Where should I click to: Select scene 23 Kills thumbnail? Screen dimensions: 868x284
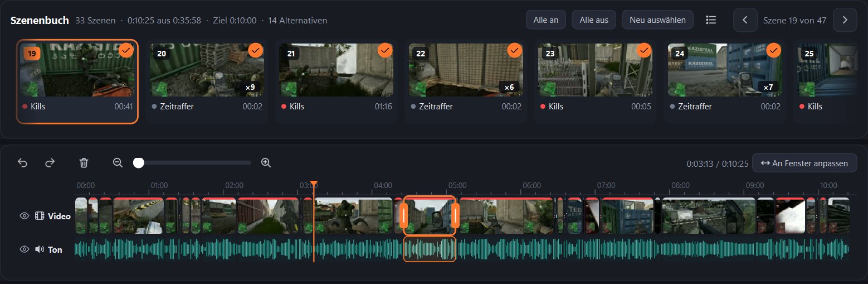pyautogui.click(x=596, y=70)
